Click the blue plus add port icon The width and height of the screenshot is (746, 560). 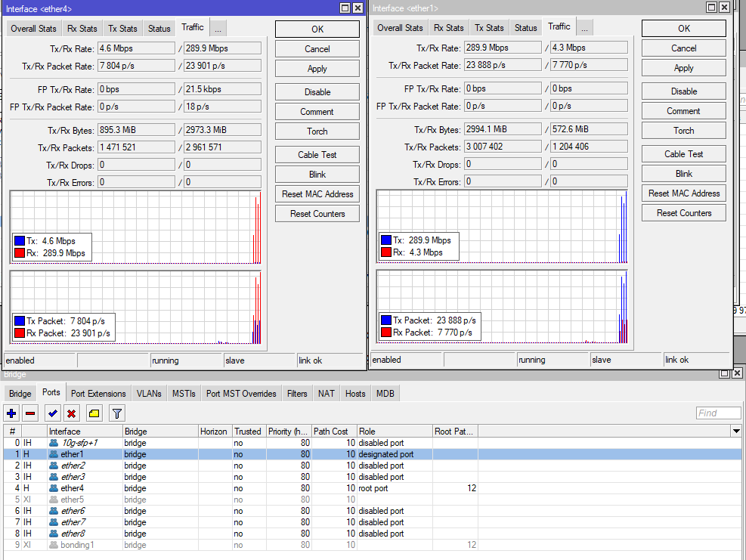11,413
